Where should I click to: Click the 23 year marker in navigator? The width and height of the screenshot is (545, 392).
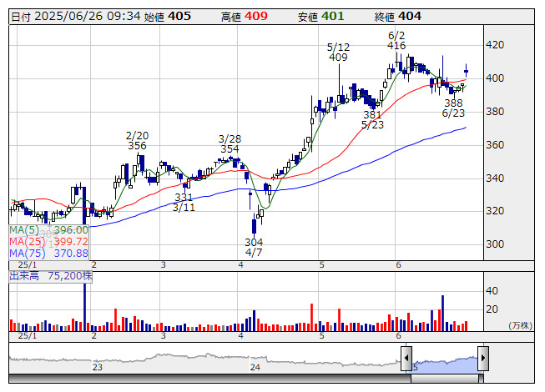[x=98, y=367]
